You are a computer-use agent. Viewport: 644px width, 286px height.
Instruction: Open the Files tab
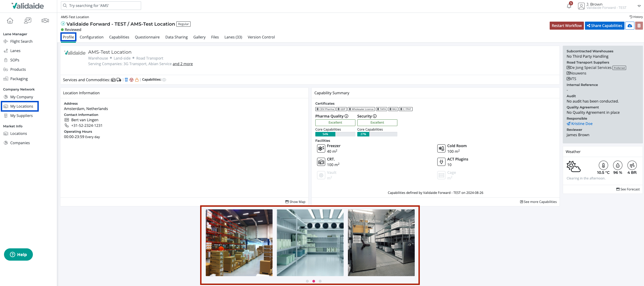point(215,37)
